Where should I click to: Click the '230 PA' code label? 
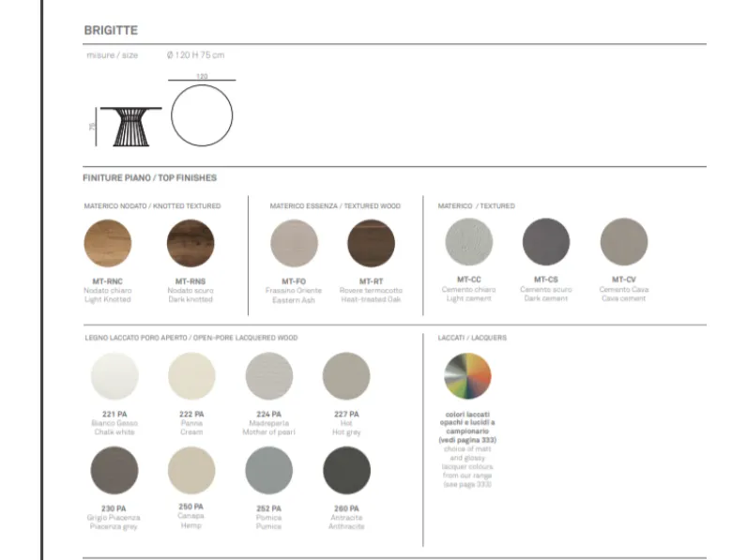[x=114, y=508]
